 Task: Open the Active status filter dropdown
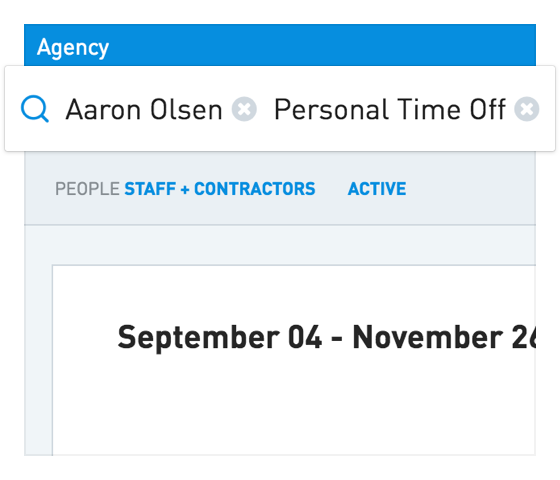pos(377,189)
